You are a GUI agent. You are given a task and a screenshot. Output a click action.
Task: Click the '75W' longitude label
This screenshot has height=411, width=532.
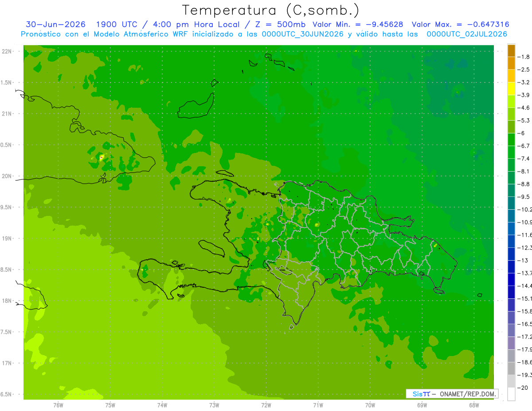[110, 405]
